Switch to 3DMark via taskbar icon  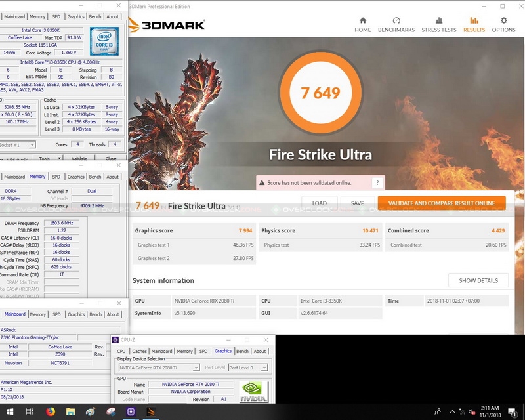click(151, 411)
